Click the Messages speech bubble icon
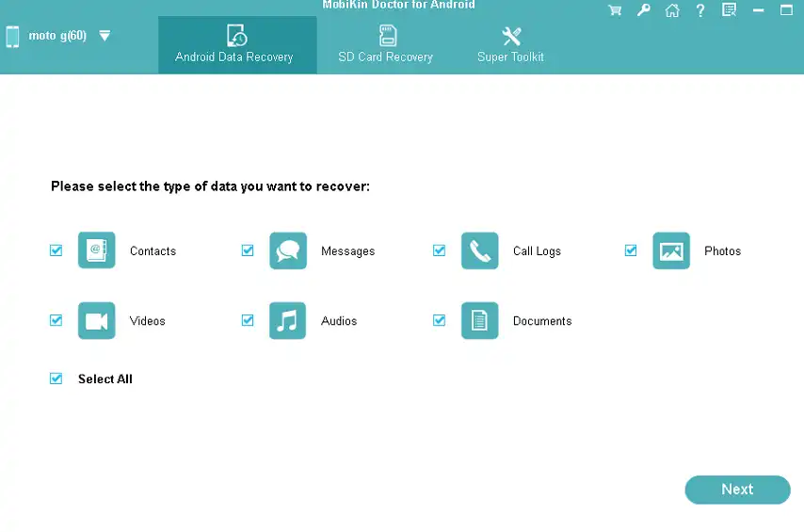Screen dimensions: 804x532 tap(288, 250)
